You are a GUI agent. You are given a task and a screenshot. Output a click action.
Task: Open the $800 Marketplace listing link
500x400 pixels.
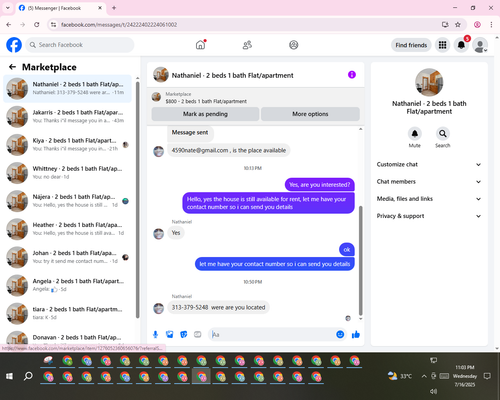206,101
